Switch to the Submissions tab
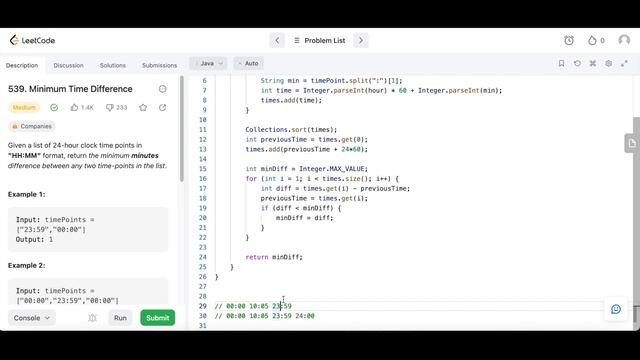The height and width of the screenshot is (360, 640). [x=160, y=65]
